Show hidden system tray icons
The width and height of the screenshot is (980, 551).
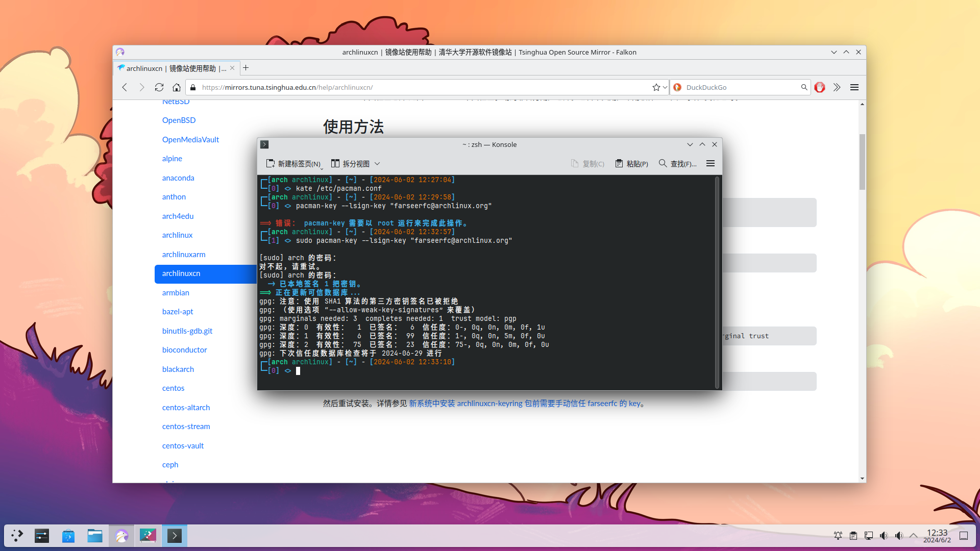914,536
